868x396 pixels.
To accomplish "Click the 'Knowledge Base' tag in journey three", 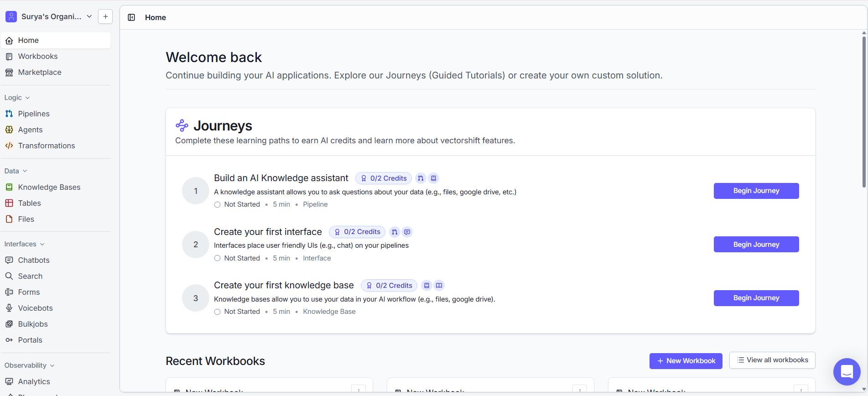I will click(x=329, y=312).
